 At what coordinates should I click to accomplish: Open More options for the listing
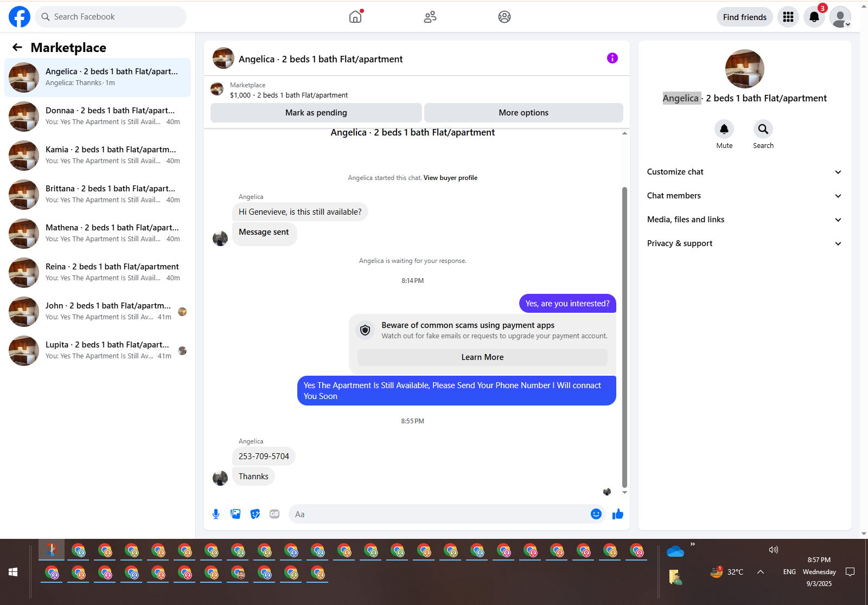(x=524, y=113)
